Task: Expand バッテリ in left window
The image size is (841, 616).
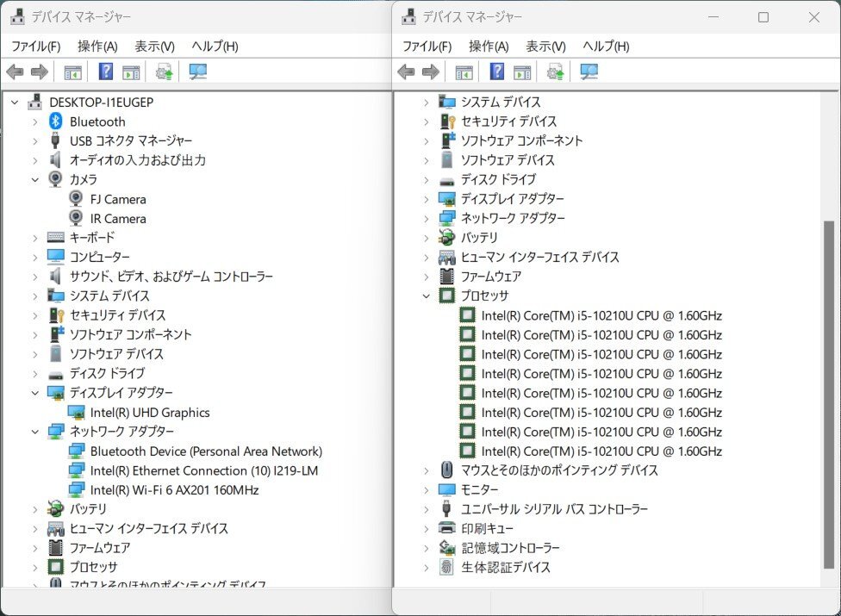Action: (34, 509)
